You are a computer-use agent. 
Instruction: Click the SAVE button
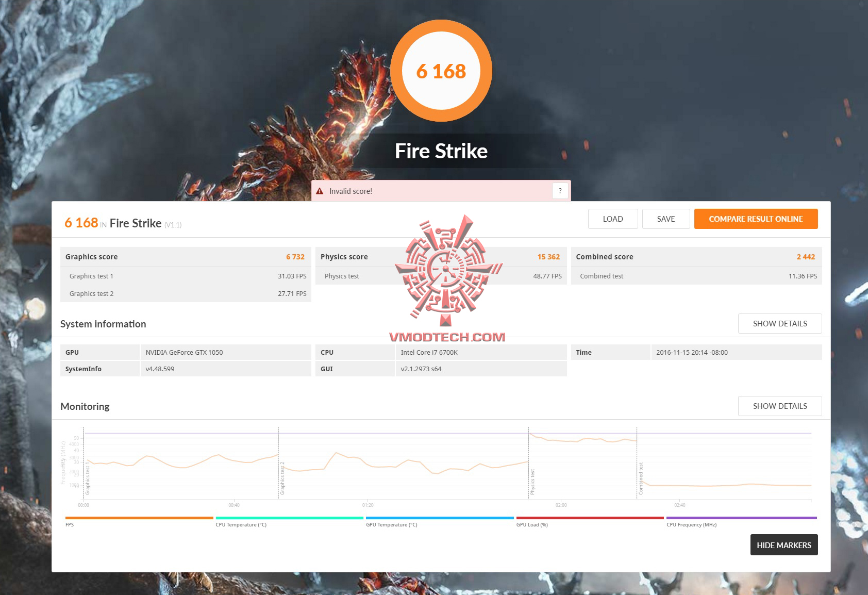pyautogui.click(x=666, y=219)
